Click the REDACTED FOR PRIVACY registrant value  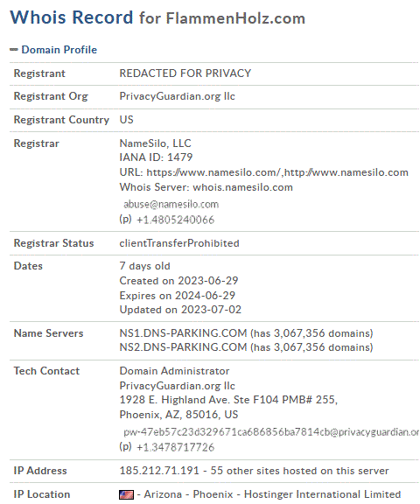(185, 73)
